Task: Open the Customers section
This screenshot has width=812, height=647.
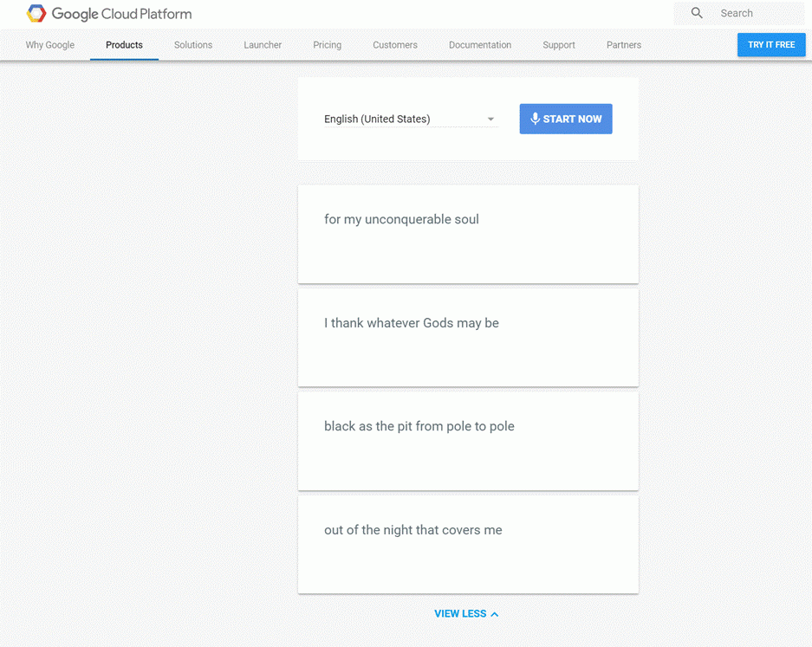Action: tap(394, 45)
